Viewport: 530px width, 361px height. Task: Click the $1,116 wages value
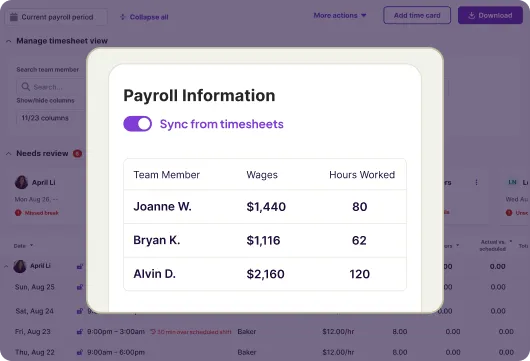point(263,240)
